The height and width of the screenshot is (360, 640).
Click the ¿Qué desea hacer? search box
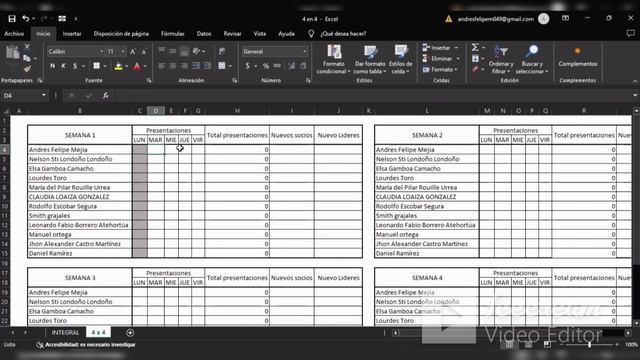343,34
